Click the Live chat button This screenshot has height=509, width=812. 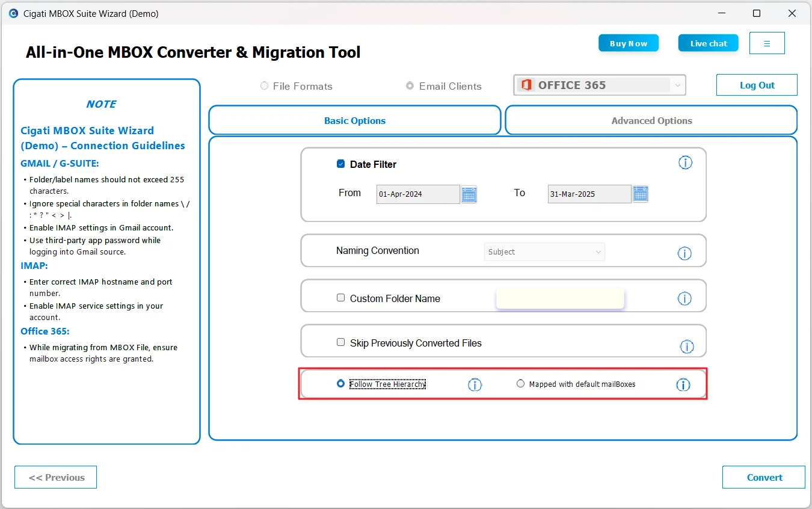pos(709,43)
